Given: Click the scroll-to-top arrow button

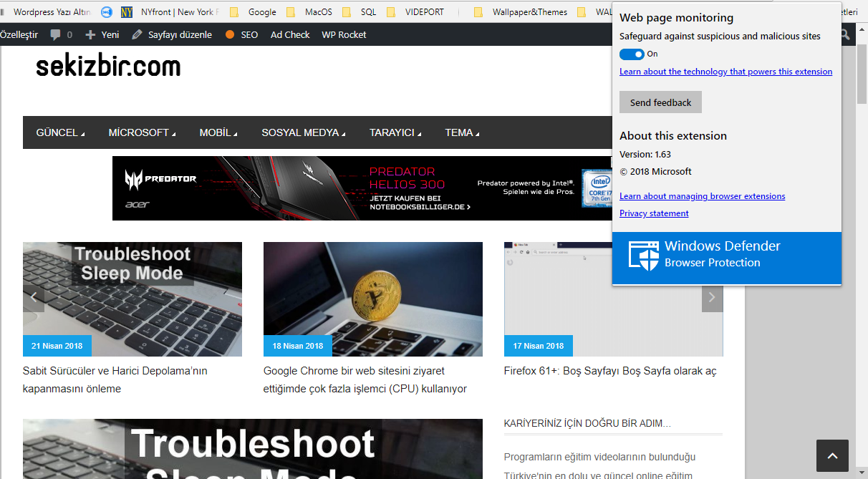Looking at the screenshot, I should pos(832,456).
